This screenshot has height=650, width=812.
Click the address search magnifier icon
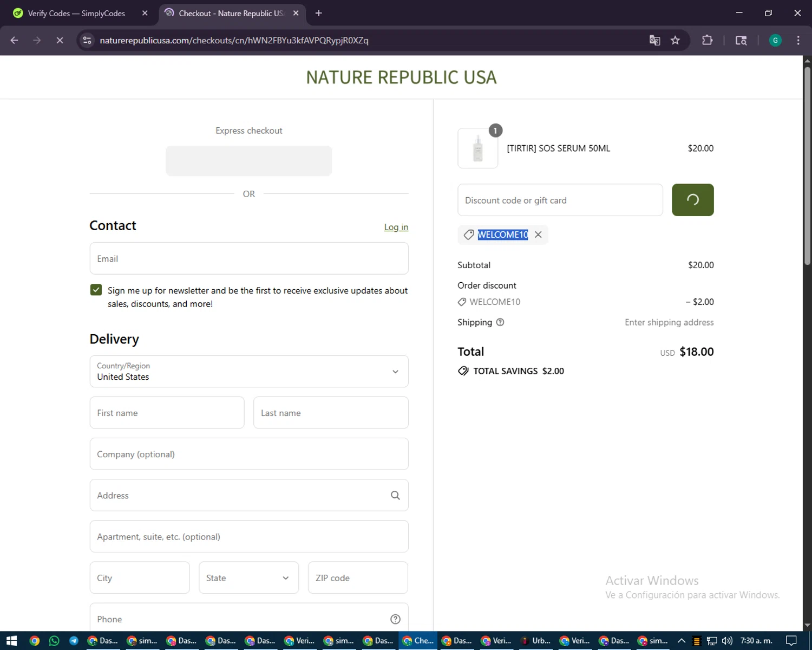(x=395, y=495)
